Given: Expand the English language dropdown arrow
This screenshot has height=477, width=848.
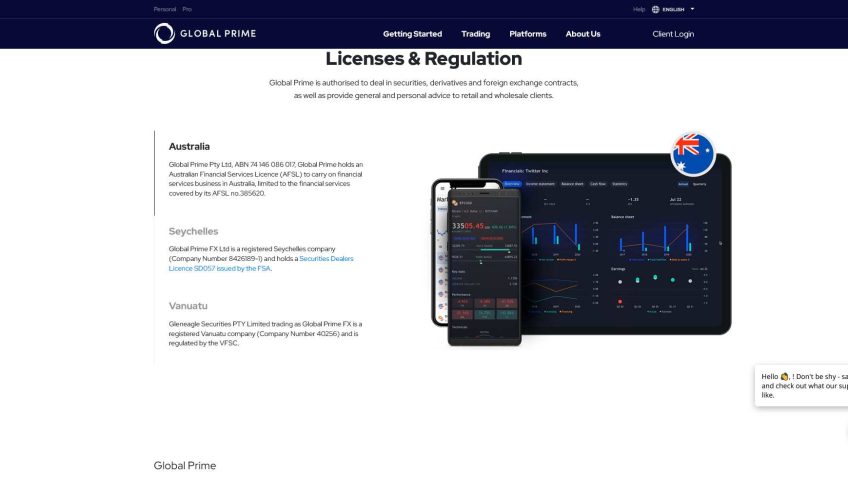Looking at the screenshot, I should point(692,9).
